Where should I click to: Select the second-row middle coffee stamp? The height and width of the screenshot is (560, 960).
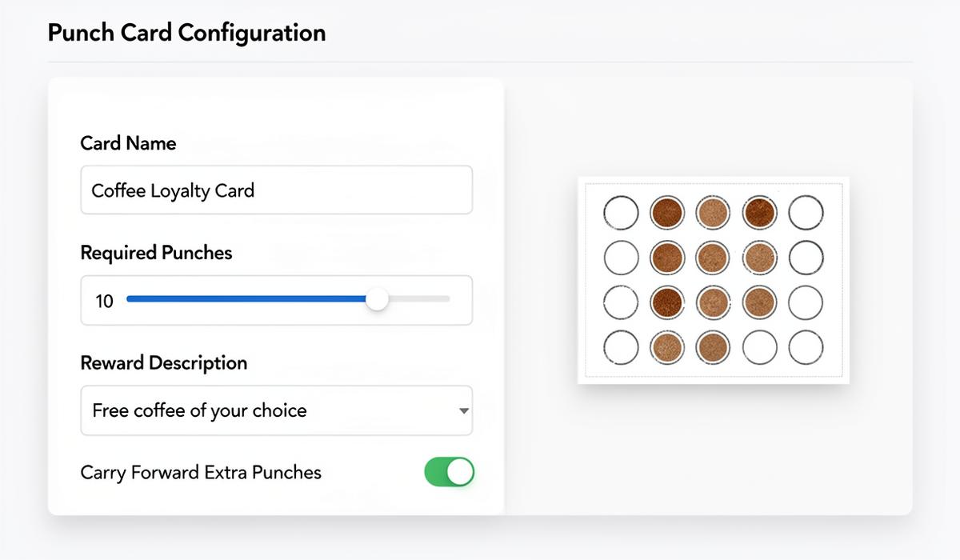(x=713, y=257)
